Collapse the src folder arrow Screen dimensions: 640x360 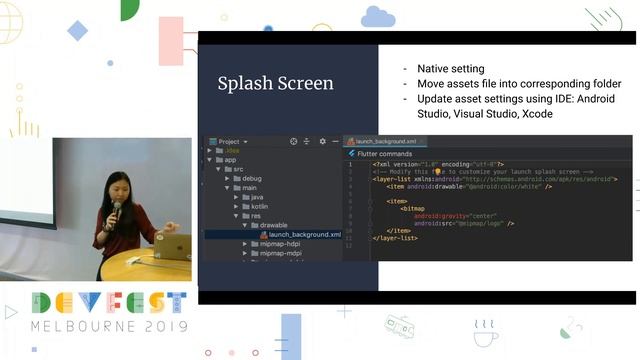click(x=218, y=169)
